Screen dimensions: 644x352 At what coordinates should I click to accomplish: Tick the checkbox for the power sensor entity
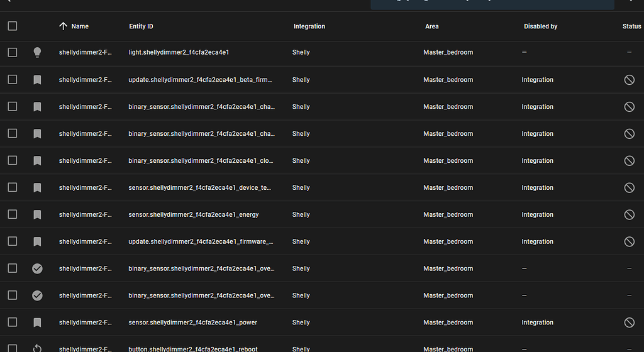click(13, 322)
